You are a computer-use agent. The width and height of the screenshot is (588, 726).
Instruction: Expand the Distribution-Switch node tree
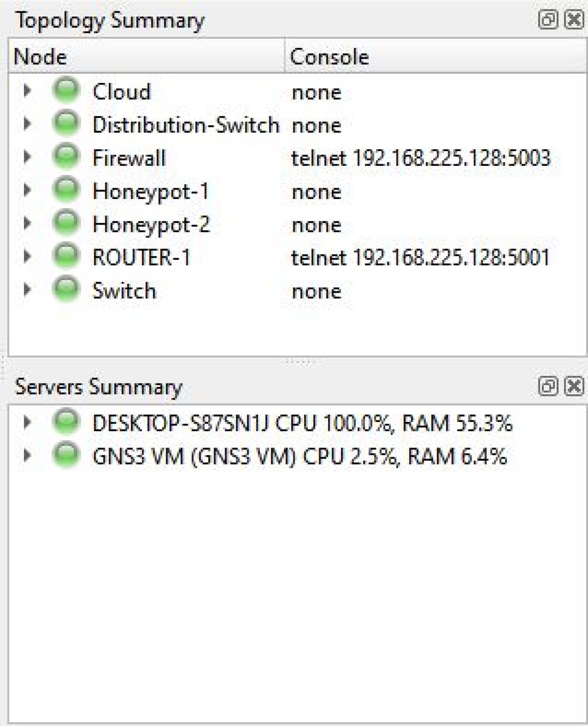[27, 123]
